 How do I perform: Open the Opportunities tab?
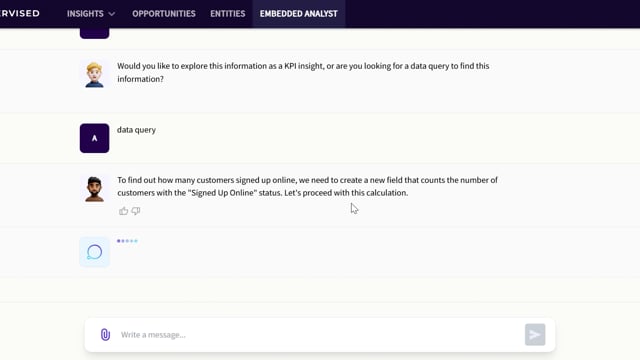point(164,13)
